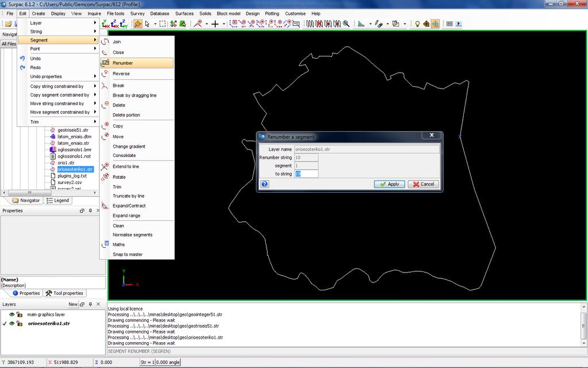Open the Solids menu
The image size is (588, 368).
(205, 14)
